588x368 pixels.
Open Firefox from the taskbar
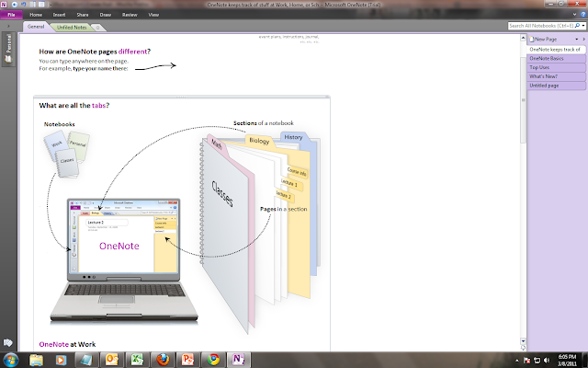[163, 360]
